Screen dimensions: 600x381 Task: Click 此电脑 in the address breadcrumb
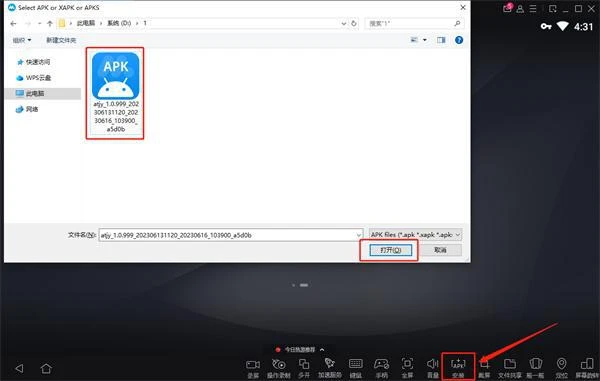tap(86, 23)
